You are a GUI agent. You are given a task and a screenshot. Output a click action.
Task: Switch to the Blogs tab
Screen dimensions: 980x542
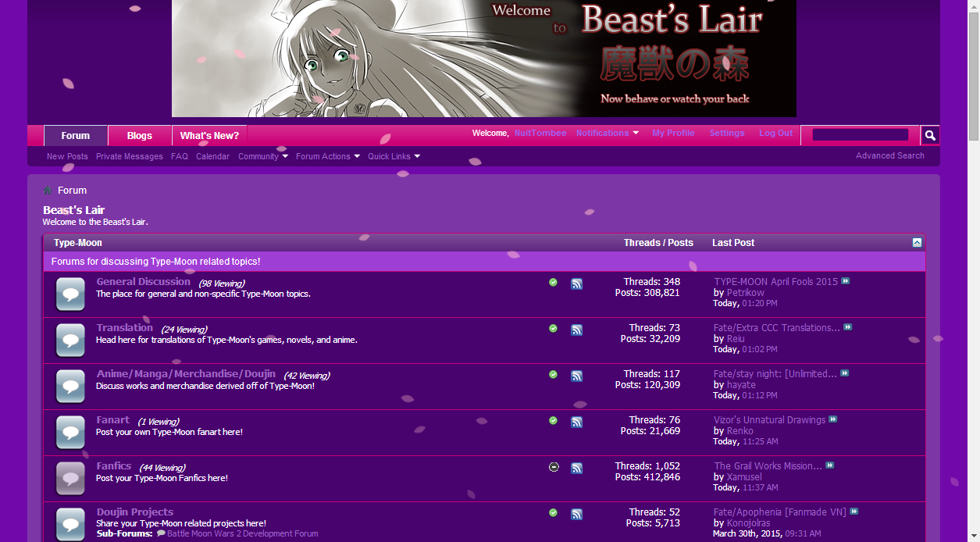(140, 136)
